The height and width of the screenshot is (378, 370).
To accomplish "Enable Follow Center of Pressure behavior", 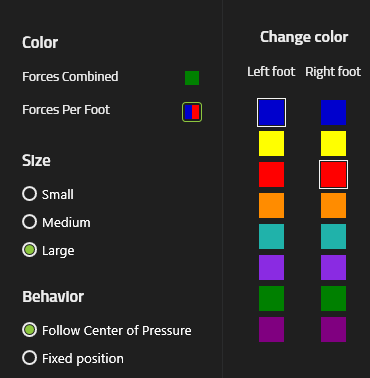I will tap(29, 330).
